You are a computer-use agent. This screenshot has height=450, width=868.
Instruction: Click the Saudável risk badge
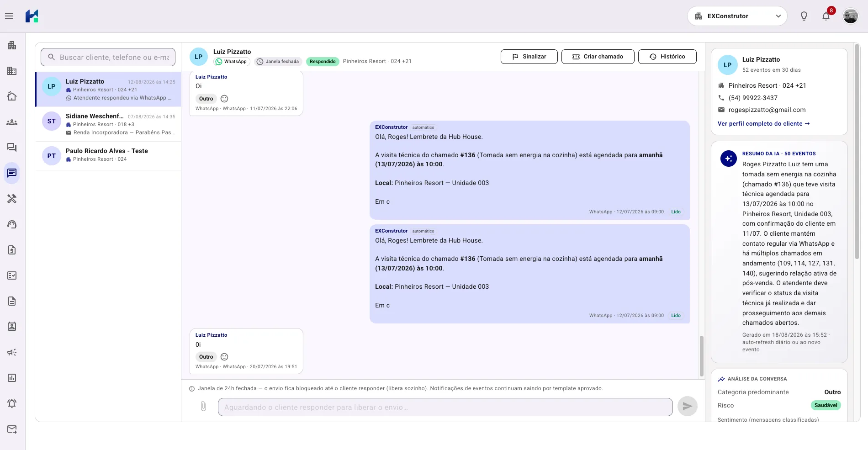(x=826, y=405)
